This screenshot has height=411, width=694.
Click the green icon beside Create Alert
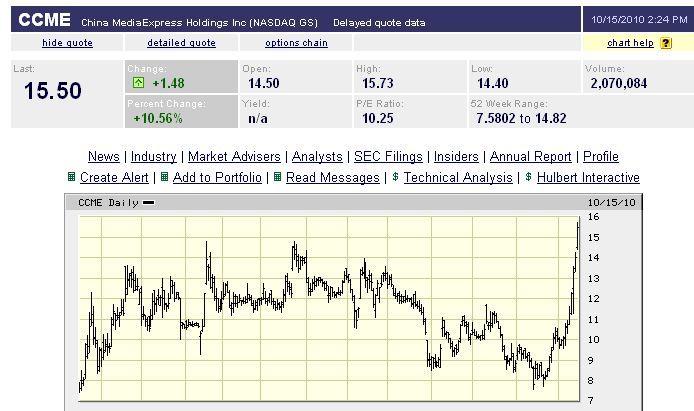point(71,177)
